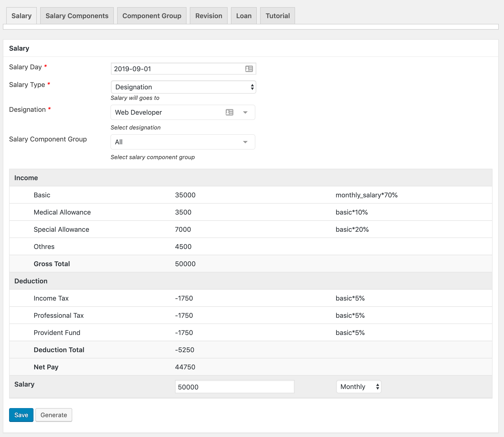Select the Salary tab
The height and width of the screenshot is (437, 504).
(22, 16)
